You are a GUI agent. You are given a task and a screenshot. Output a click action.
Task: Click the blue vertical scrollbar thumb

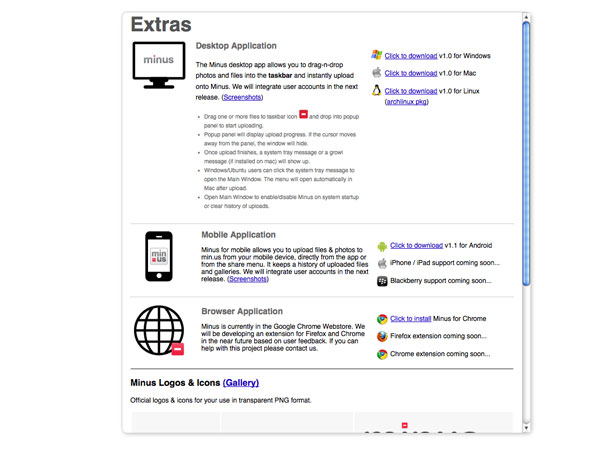(x=526, y=153)
